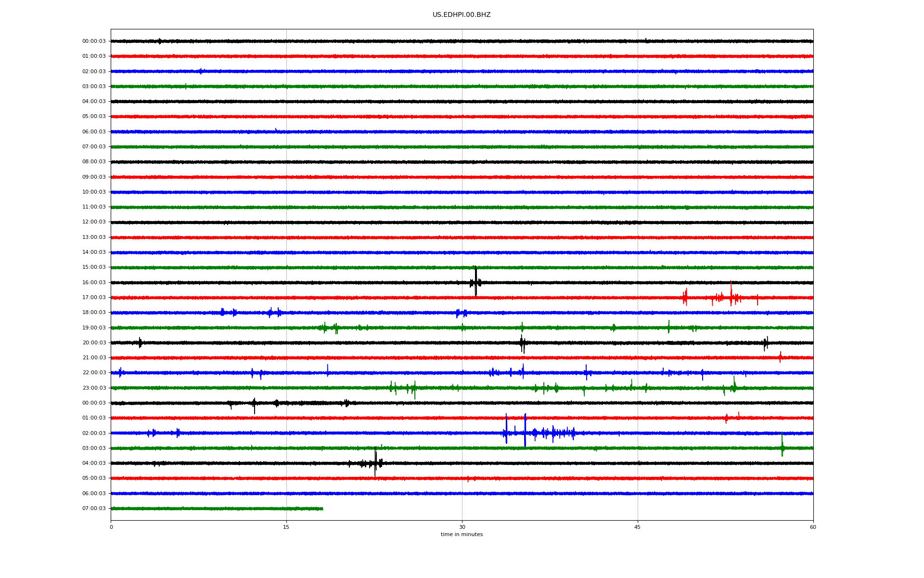This screenshot has width=924, height=578.
Task: Select the 18:00:03 trace time label
Action: pos(94,313)
